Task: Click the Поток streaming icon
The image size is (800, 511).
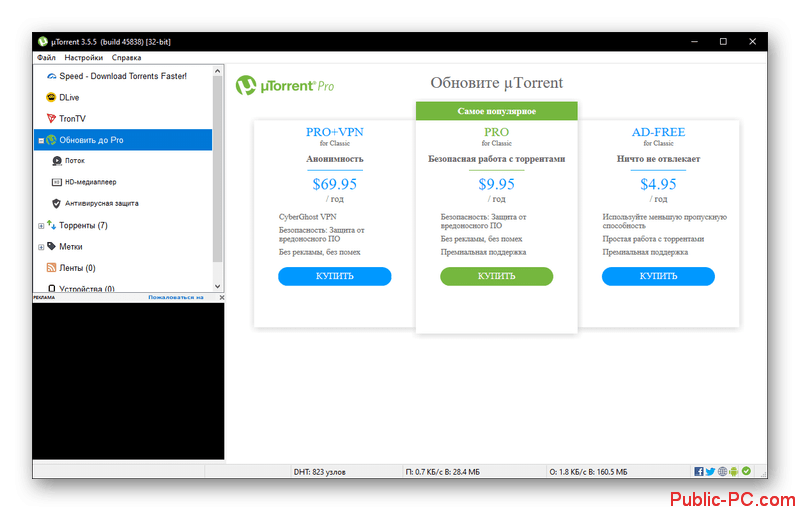Action: pos(57,161)
